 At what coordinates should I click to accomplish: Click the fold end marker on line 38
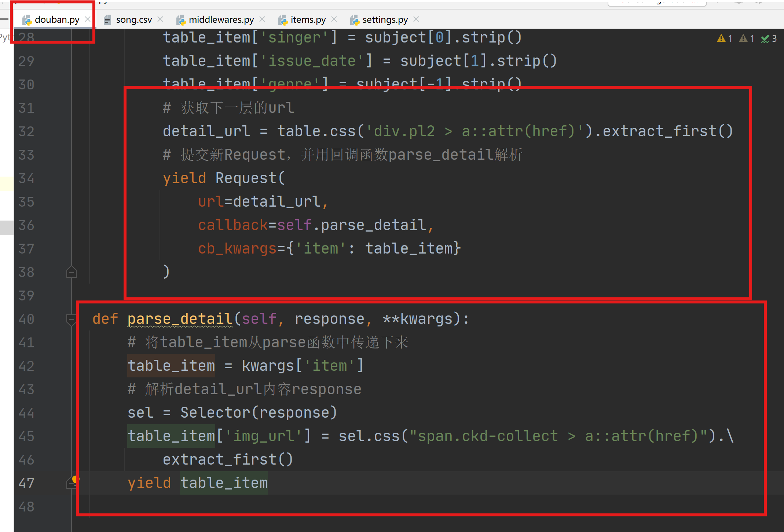(71, 272)
